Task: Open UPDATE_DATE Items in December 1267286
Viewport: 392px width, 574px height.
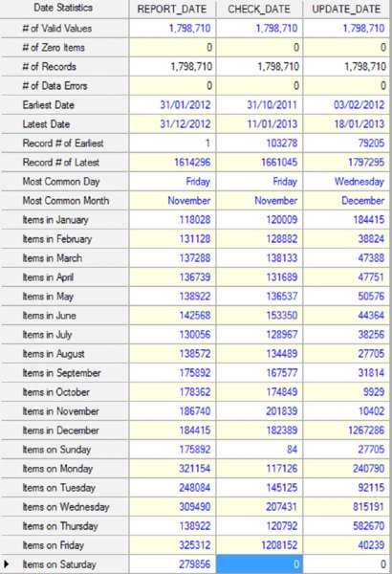Action: click(366, 430)
